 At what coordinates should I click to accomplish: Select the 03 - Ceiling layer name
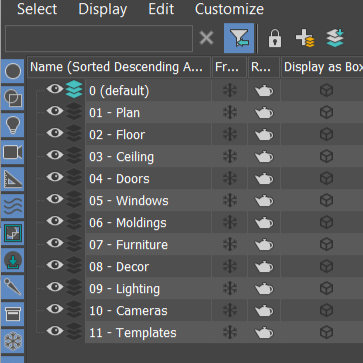click(x=121, y=157)
